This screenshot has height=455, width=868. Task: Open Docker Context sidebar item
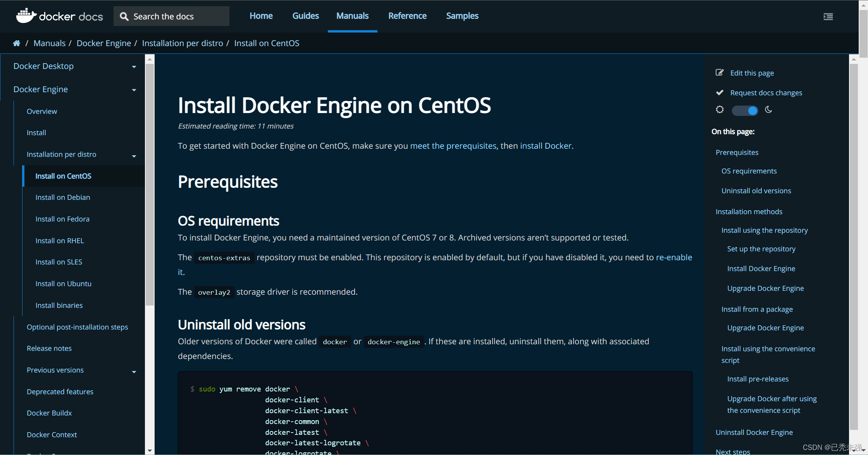click(x=52, y=434)
